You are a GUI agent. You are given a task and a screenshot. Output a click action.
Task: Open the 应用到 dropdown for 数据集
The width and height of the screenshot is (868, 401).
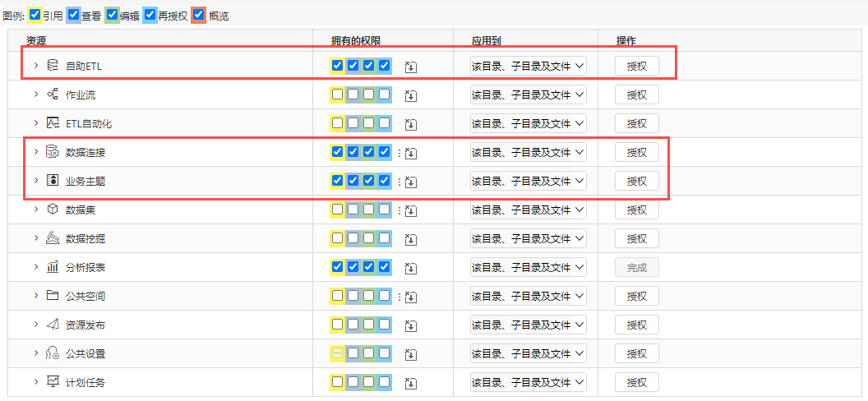528,210
